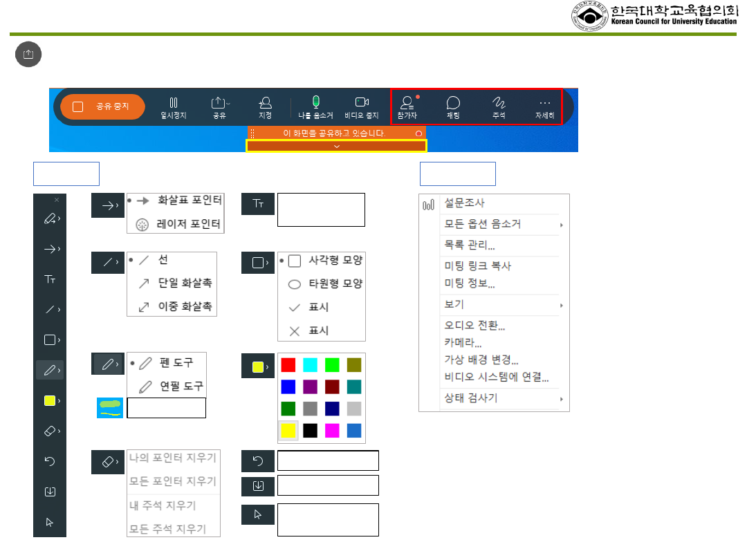747x560 pixels.
Task: Select the text tool in annotation sidebar
Action: pos(50,279)
